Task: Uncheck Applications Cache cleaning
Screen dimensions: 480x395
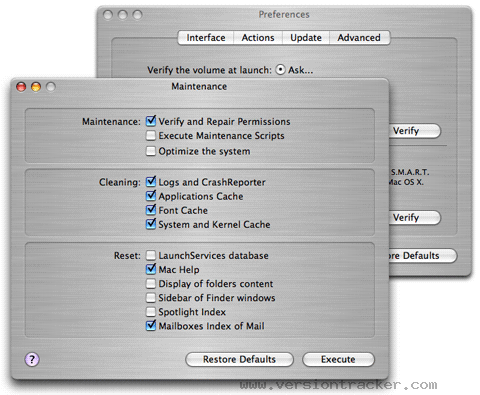Action: pos(151,196)
